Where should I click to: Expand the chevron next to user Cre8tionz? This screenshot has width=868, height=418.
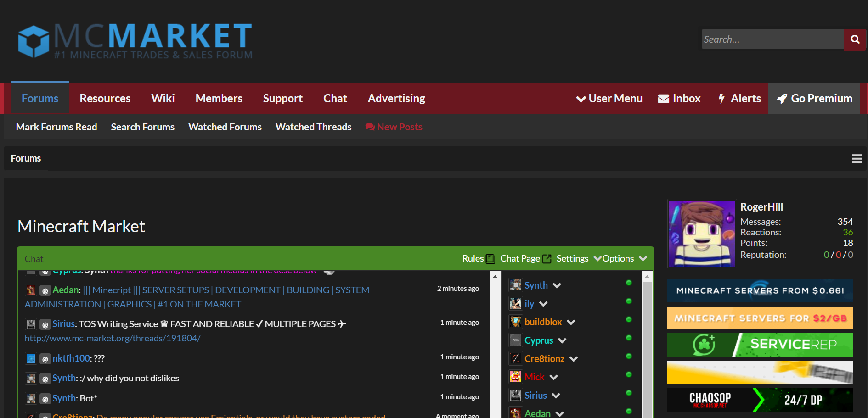(574, 359)
